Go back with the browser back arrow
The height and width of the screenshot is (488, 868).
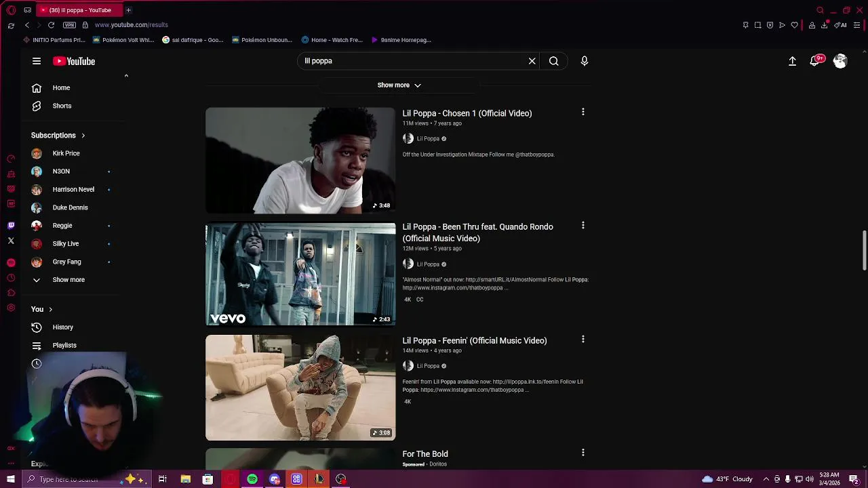pos(27,25)
